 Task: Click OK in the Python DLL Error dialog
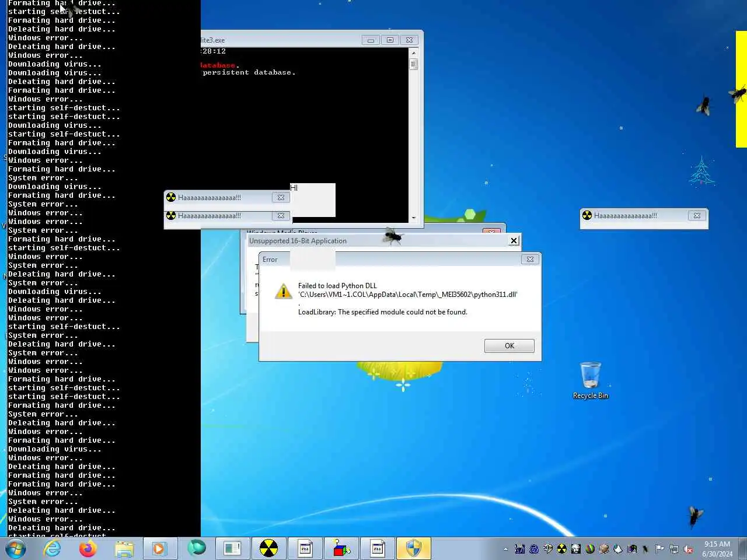tap(509, 346)
